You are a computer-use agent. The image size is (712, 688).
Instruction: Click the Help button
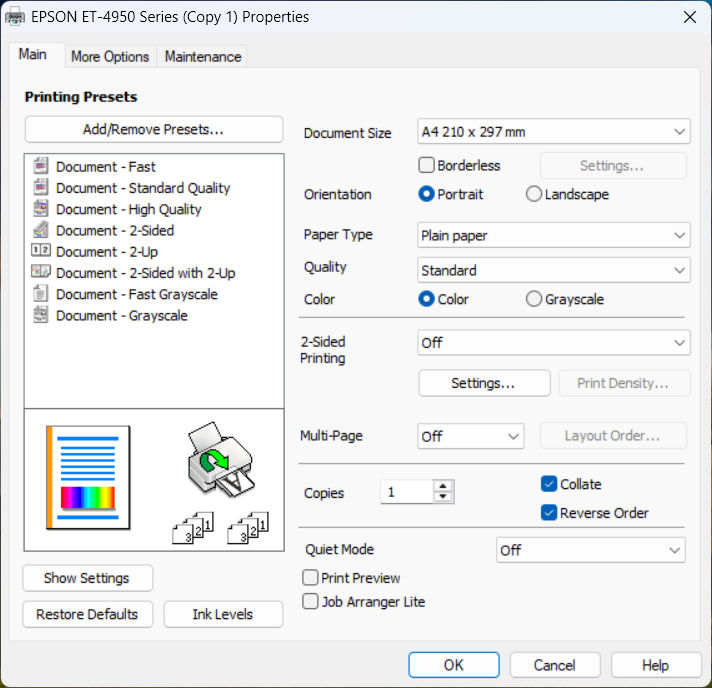pos(655,665)
